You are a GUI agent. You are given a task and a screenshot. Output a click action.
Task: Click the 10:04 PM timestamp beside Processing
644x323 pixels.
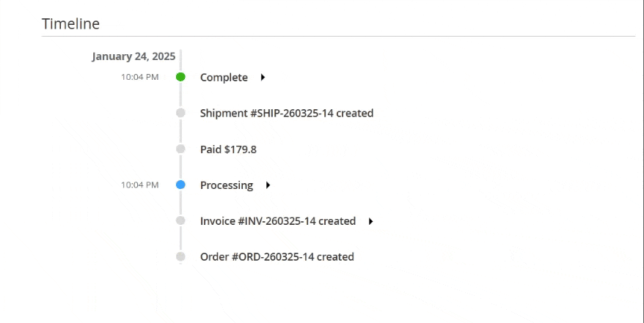point(139,185)
